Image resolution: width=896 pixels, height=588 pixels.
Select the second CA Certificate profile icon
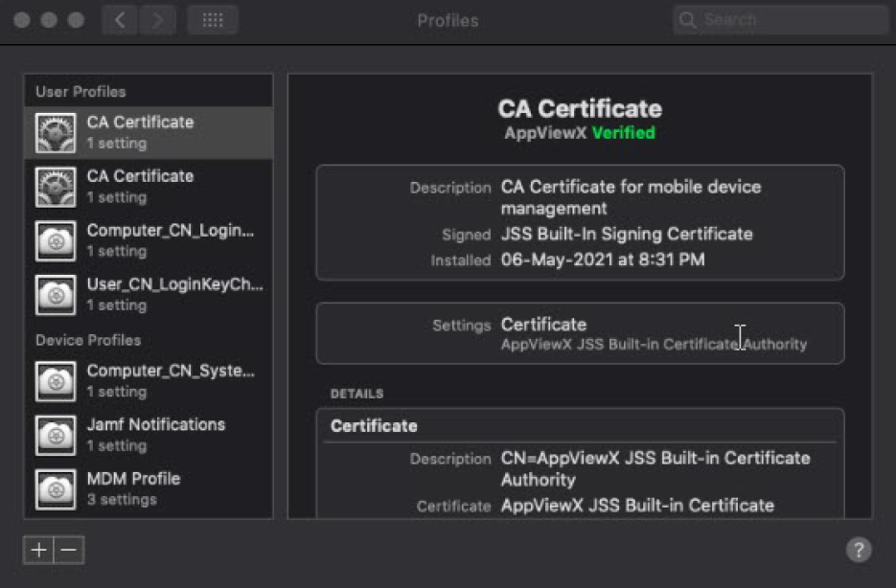(56, 187)
